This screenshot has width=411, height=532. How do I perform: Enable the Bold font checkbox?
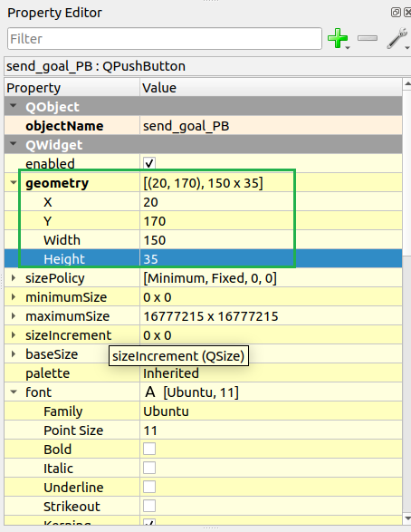click(149, 449)
